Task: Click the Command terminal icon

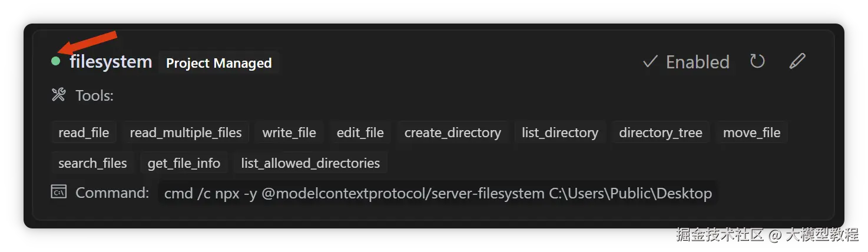Action: coord(59,193)
